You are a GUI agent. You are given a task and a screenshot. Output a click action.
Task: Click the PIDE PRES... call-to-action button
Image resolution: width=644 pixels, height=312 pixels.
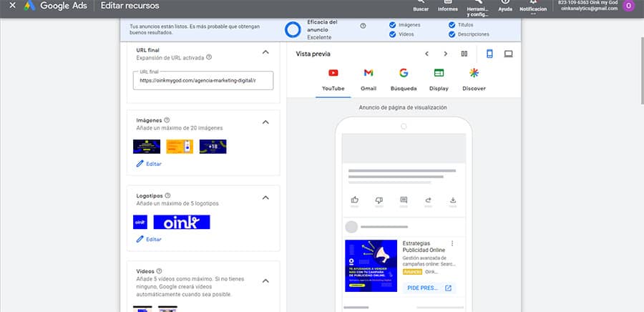[x=429, y=288]
